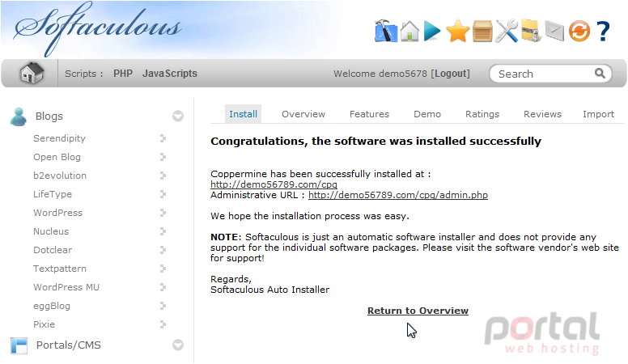Click the Blogs category person icon
The image size is (628, 364).
pyautogui.click(x=19, y=116)
